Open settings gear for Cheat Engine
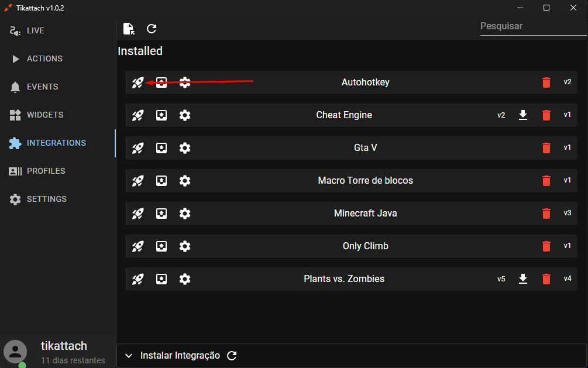Viewport: 588px width, 368px height. 185,115
